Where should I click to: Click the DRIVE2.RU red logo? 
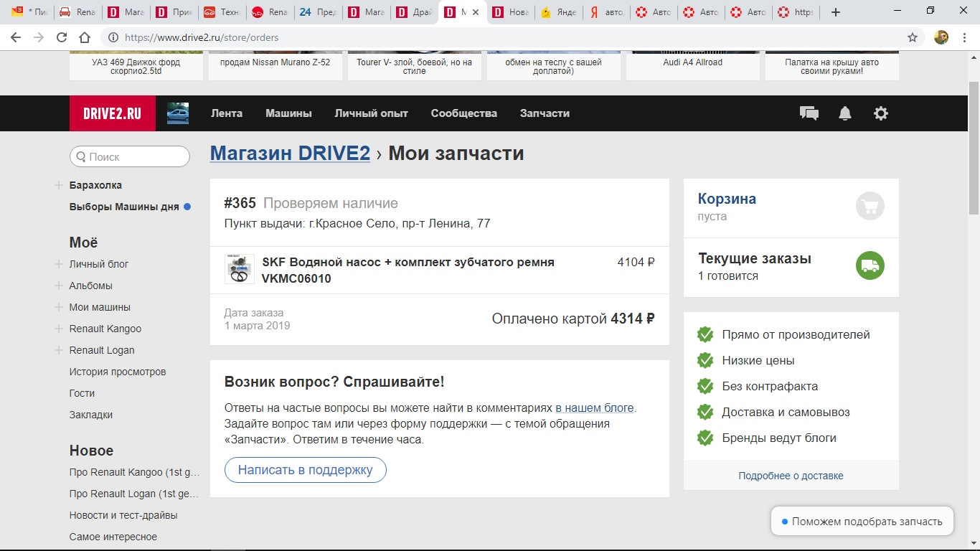(x=113, y=113)
